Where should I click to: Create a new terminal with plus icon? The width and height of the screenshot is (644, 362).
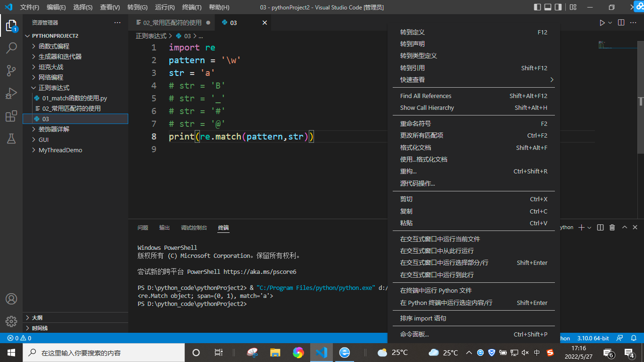581,227
